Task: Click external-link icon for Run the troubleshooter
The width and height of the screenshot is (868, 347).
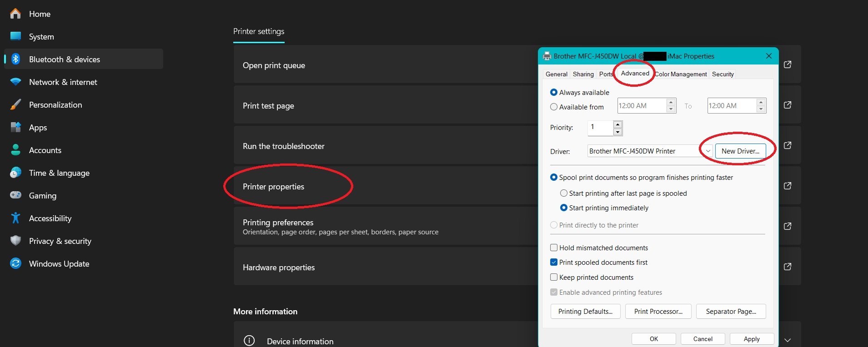Action: (x=788, y=145)
